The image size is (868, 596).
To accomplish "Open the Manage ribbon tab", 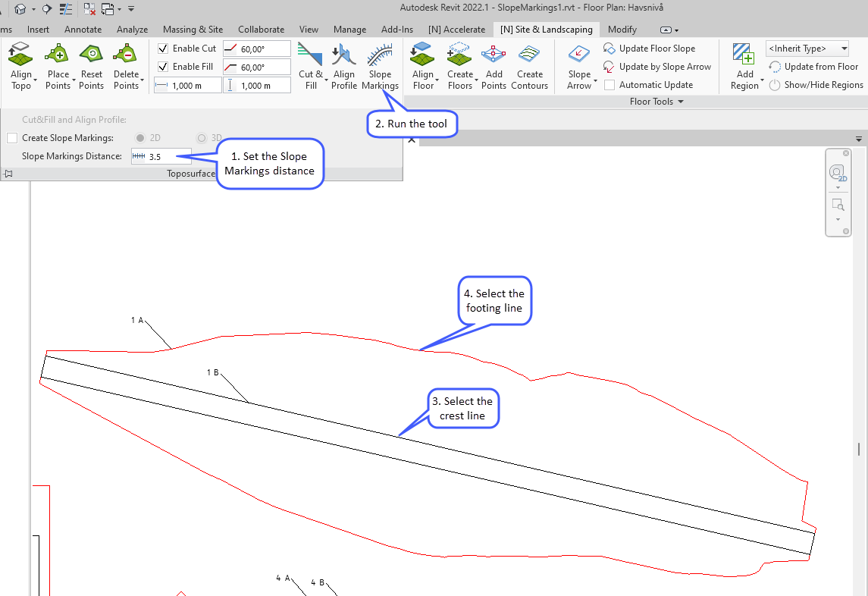I will click(350, 30).
